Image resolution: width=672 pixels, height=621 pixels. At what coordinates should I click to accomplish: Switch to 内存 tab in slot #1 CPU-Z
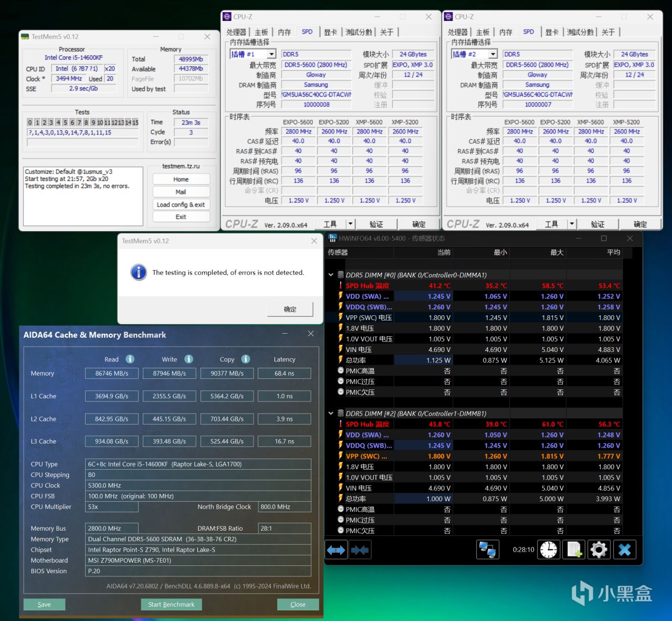coord(284,32)
